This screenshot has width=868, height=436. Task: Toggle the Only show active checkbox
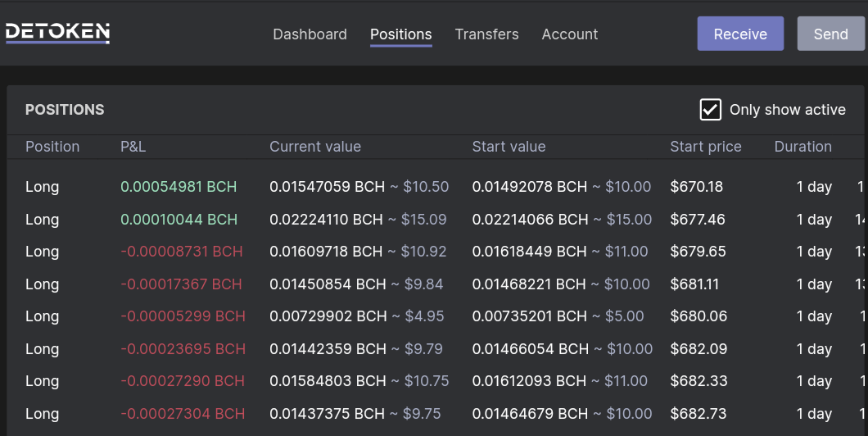coord(710,110)
